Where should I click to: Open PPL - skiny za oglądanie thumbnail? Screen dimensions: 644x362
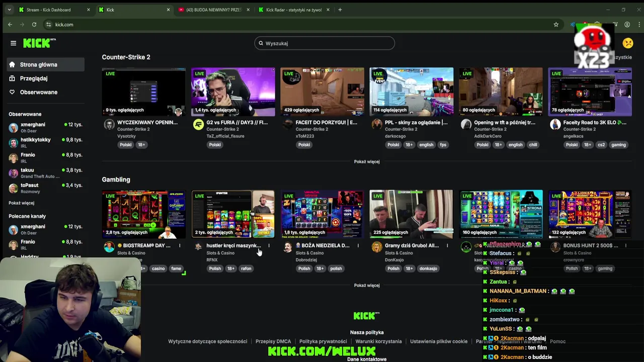[411, 92]
